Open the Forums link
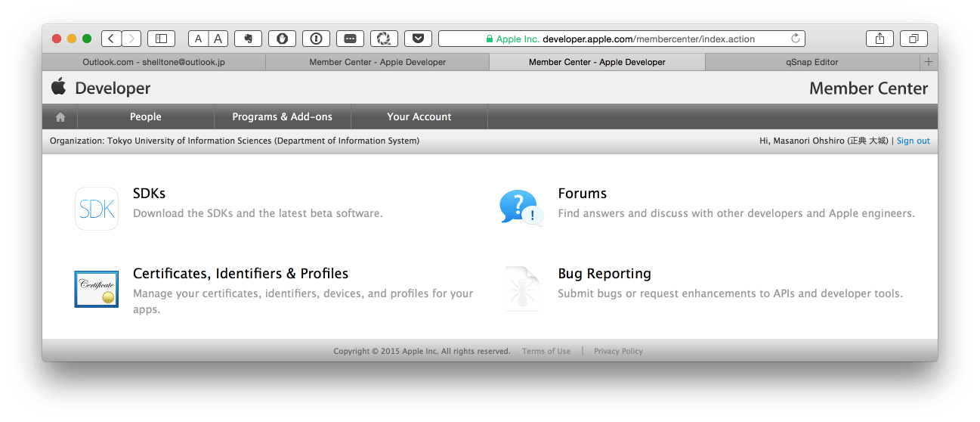 583,194
